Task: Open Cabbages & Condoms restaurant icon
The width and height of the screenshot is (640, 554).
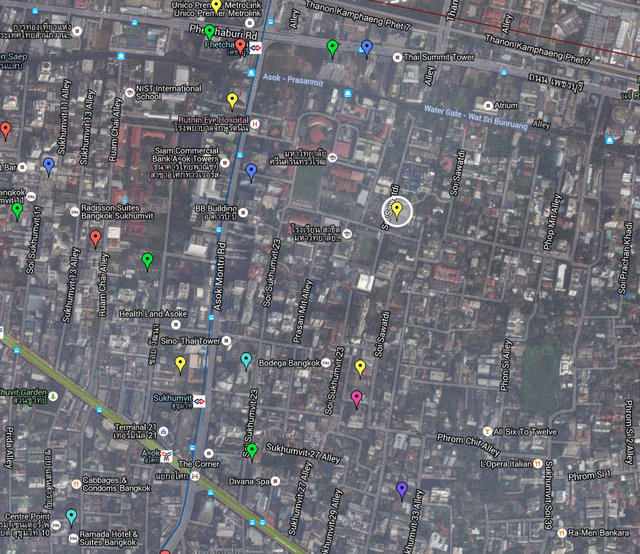Action: (x=76, y=484)
